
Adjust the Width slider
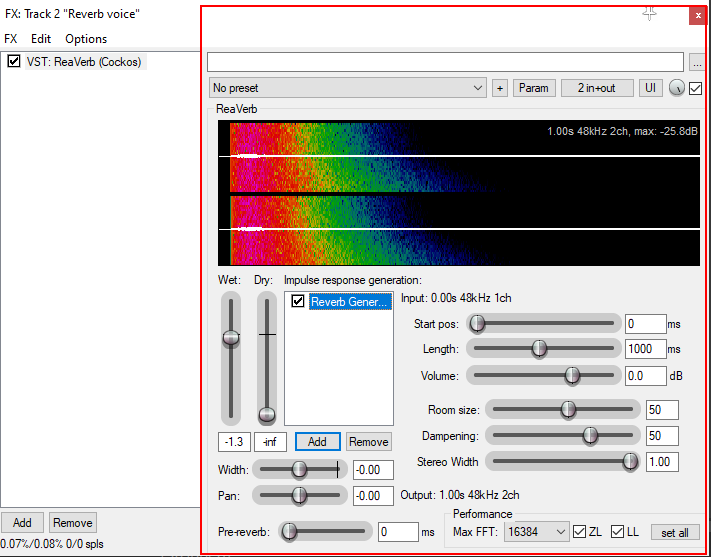(x=300, y=469)
